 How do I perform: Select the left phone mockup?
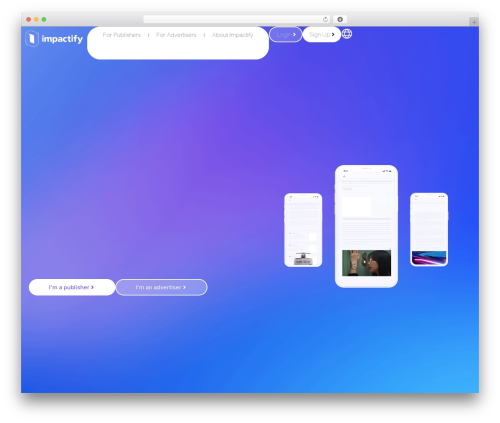(x=303, y=230)
